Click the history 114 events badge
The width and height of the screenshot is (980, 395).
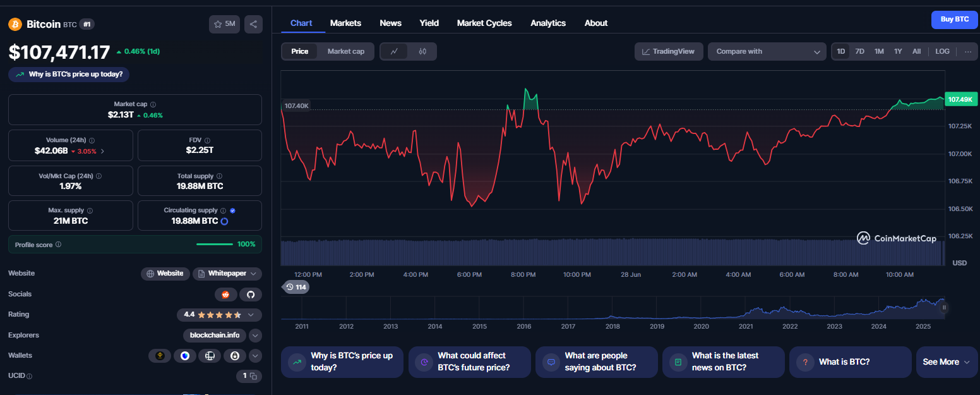[296, 287]
